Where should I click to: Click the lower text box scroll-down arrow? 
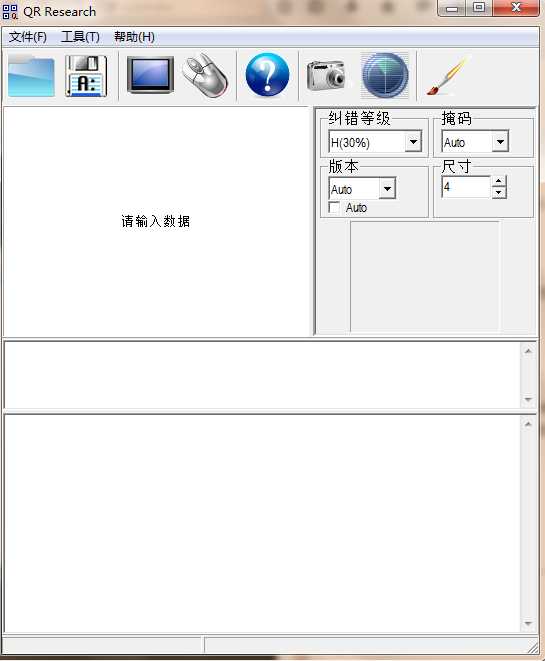[x=528, y=623]
